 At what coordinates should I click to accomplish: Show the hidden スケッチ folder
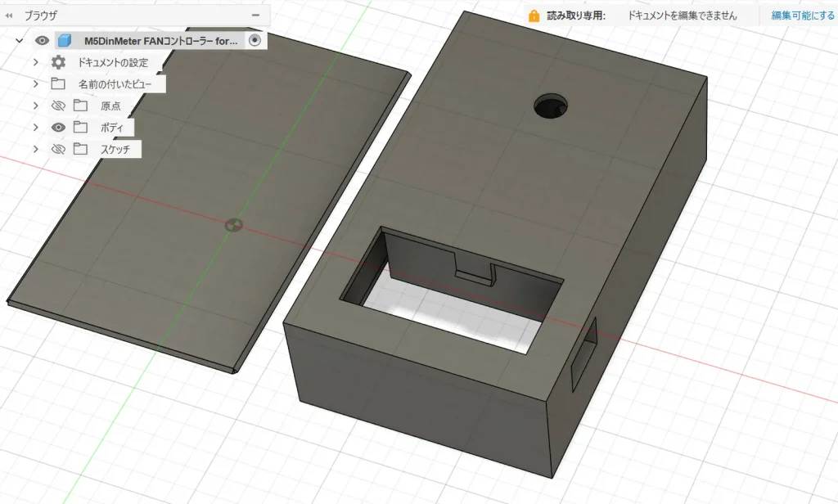click(58, 149)
